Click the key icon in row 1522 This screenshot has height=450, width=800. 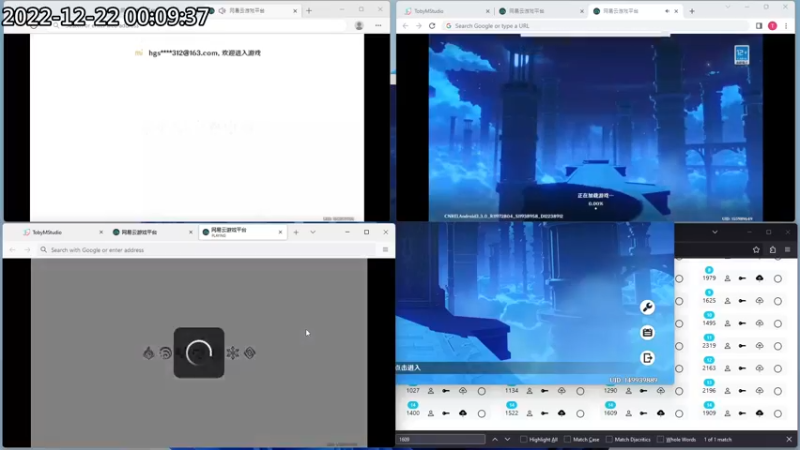pos(545,413)
